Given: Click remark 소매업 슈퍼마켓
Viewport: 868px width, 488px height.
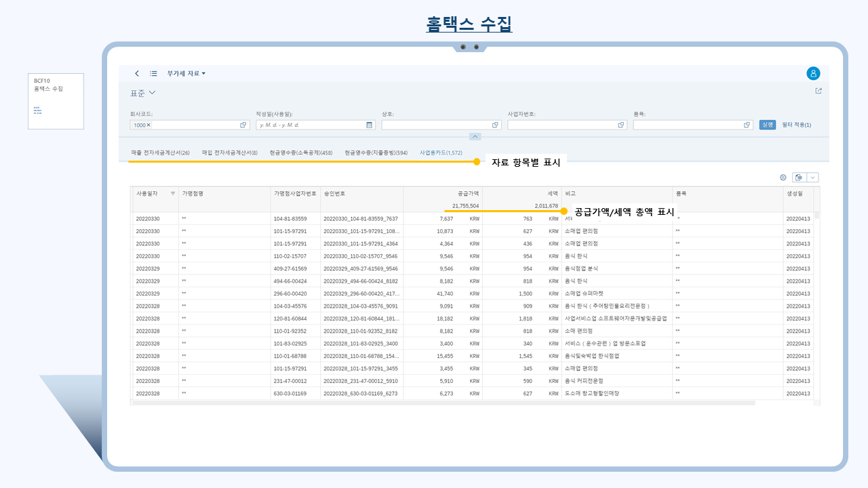Looking at the screenshot, I should point(583,293).
